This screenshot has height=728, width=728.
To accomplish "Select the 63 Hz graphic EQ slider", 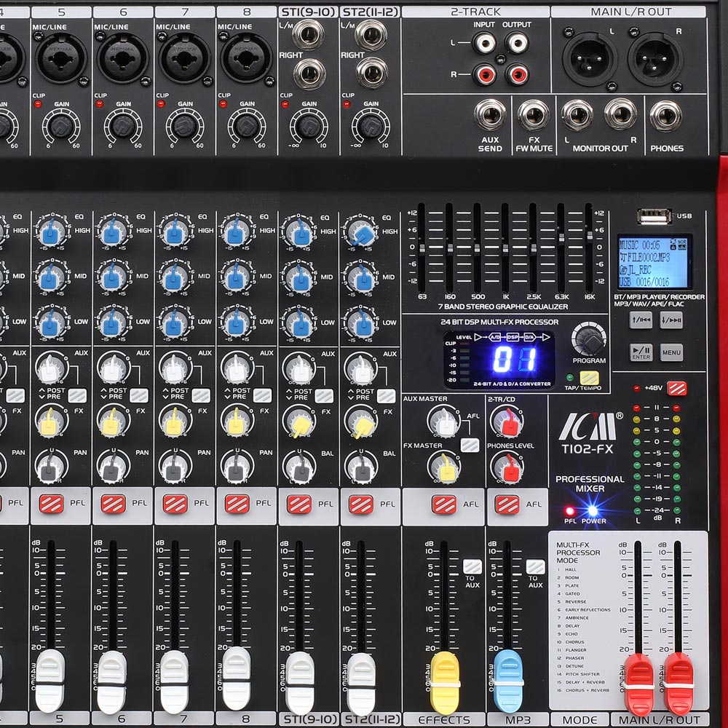I will point(422,248).
